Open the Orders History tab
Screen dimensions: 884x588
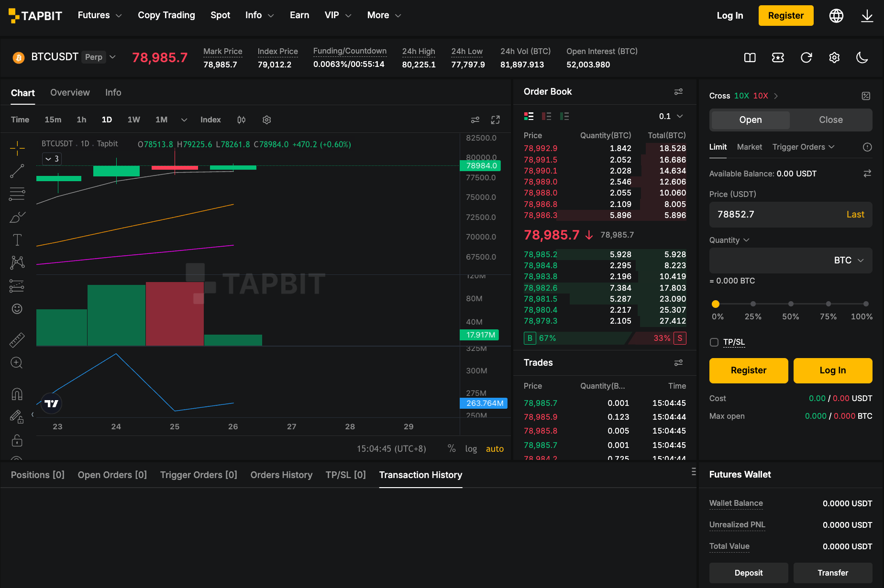[x=281, y=475]
